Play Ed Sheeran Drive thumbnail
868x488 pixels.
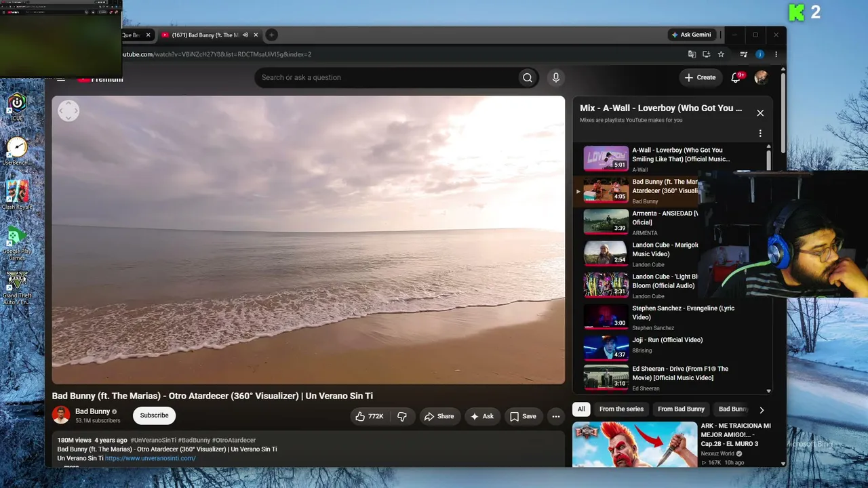(x=606, y=378)
